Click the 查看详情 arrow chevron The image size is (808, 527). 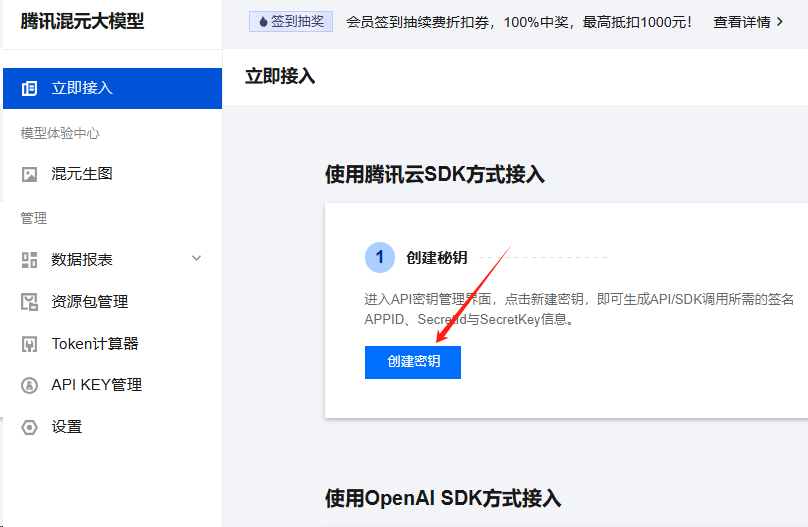(780, 22)
